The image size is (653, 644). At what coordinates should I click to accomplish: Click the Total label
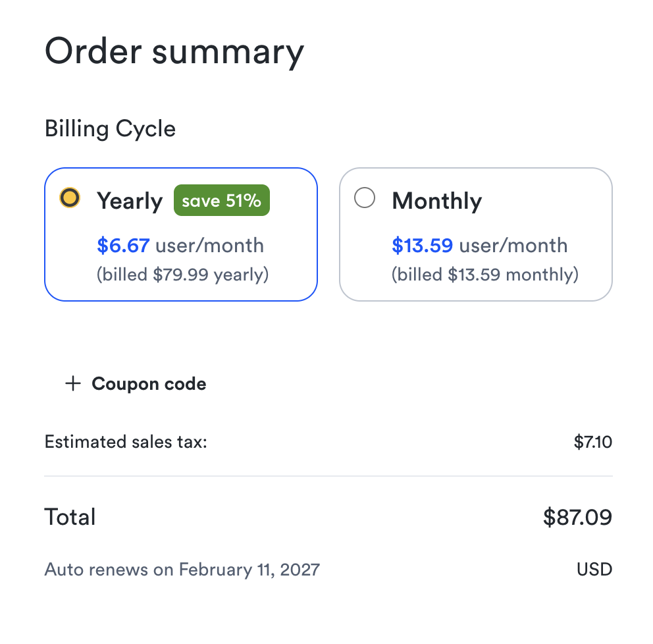click(x=70, y=517)
